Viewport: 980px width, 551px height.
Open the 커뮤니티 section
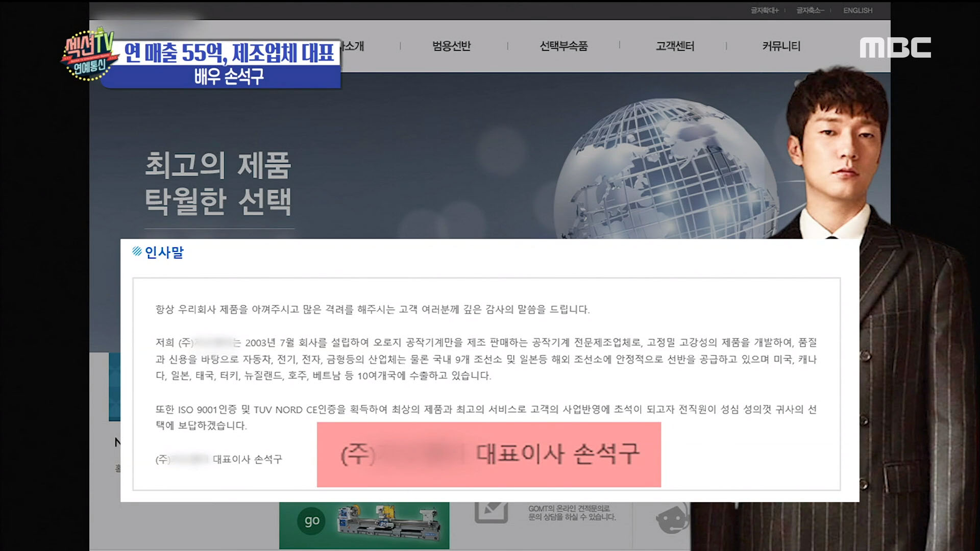click(x=781, y=46)
